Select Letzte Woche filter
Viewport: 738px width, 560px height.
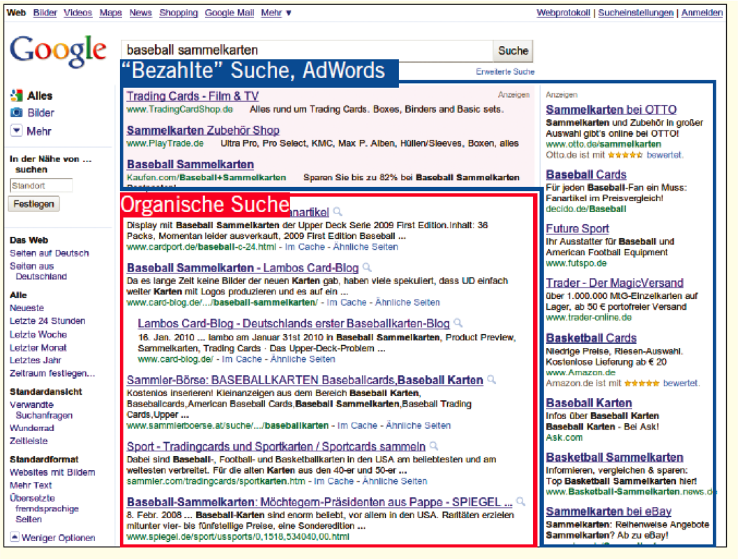tap(38, 334)
